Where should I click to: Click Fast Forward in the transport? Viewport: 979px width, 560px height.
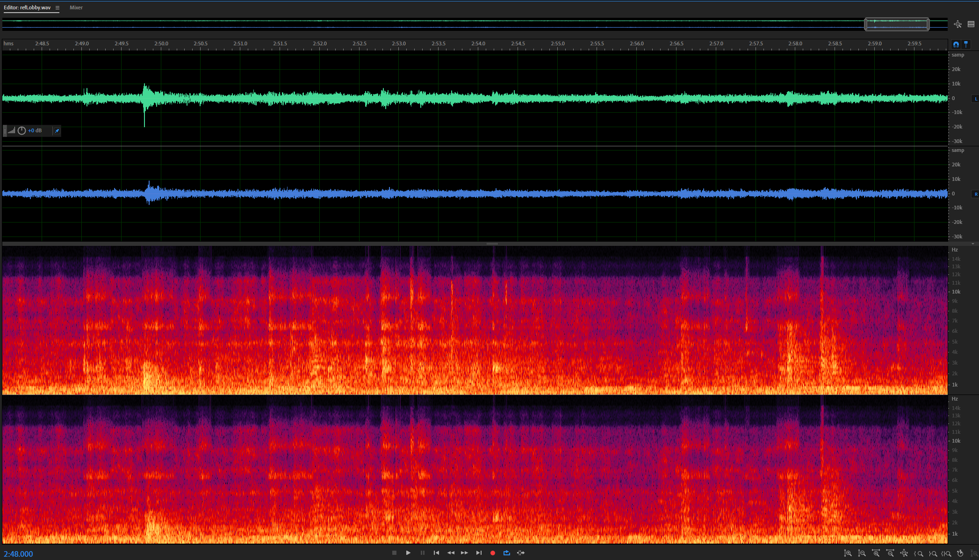[x=464, y=553]
